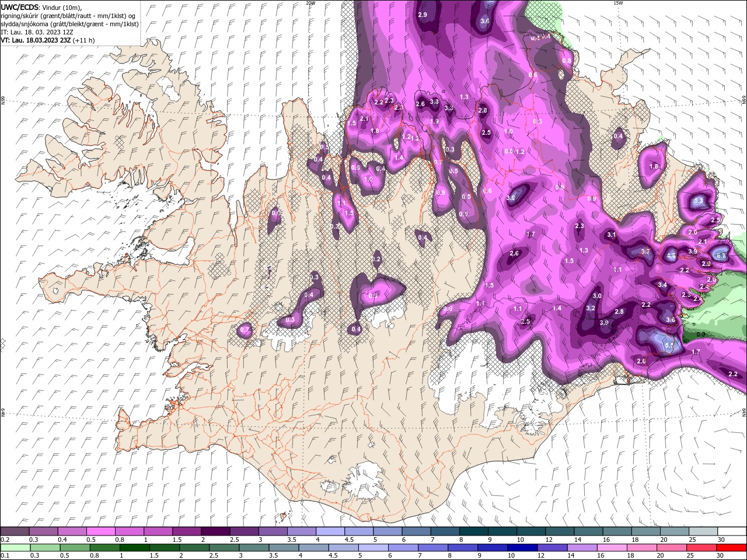Click the '25' label in the lower legend row
This screenshot has height=560, width=747.
pyautogui.click(x=691, y=555)
